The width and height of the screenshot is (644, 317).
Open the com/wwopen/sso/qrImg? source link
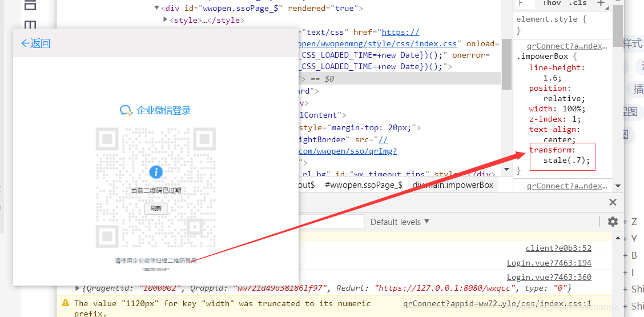[x=347, y=151]
